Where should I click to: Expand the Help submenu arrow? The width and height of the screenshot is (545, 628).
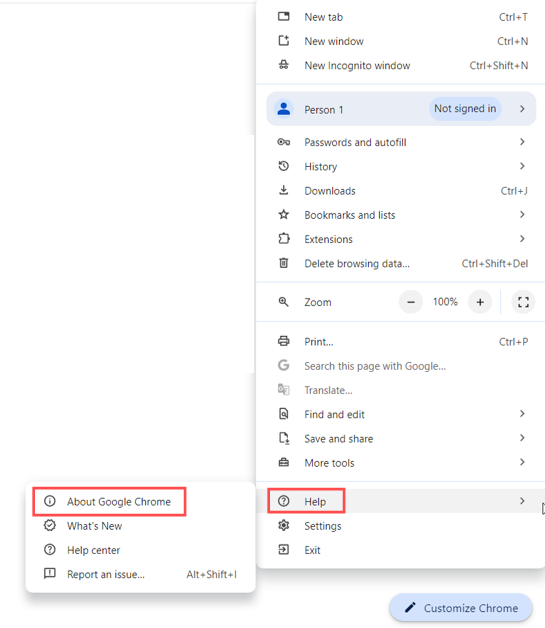click(x=522, y=501)
